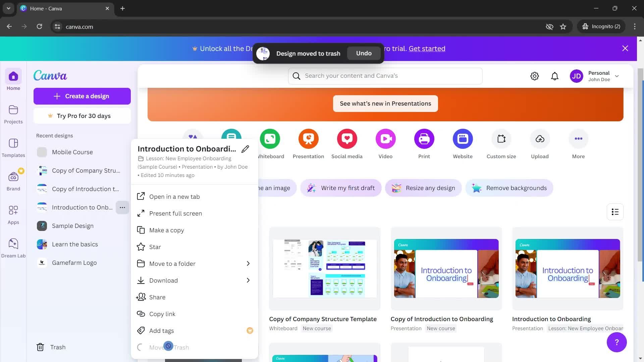Click the search input field
Viewport: 644px width, 362px height.
tap(389, 75)
